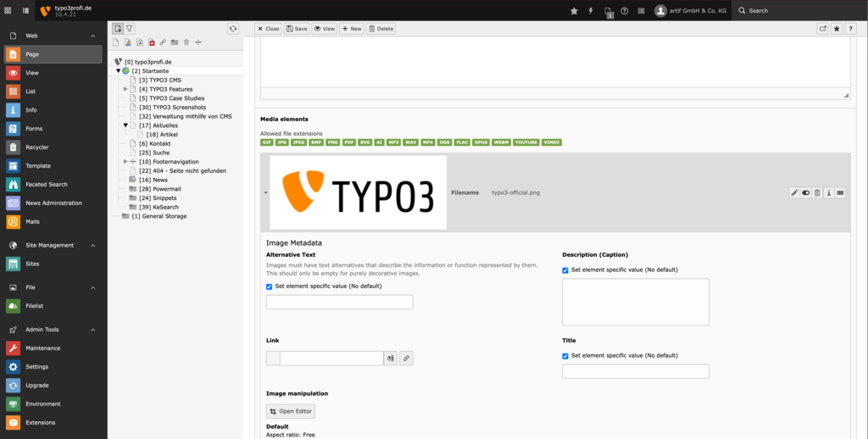The width and height of the screenshot is (868, 439).
Task: Click the Save button
Action: click(x=297, y=29)
